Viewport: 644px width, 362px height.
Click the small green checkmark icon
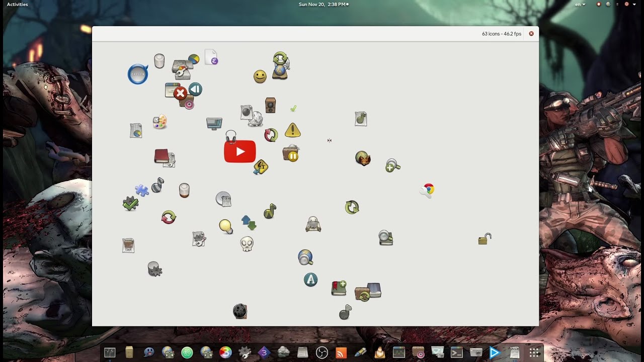[x=293, y=108]
